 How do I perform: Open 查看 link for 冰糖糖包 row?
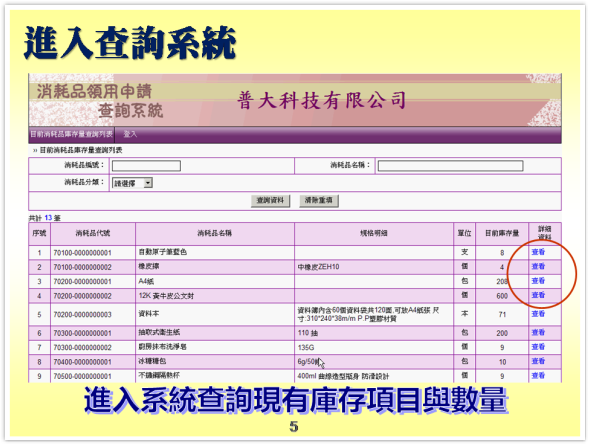tap(538, 361)
